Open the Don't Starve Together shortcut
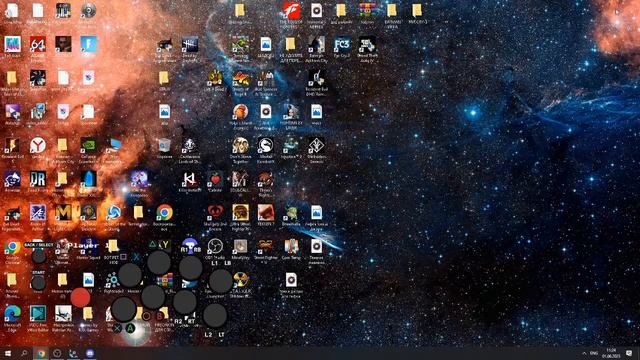This screenshot has width=640, height=360. coord(240,145)
